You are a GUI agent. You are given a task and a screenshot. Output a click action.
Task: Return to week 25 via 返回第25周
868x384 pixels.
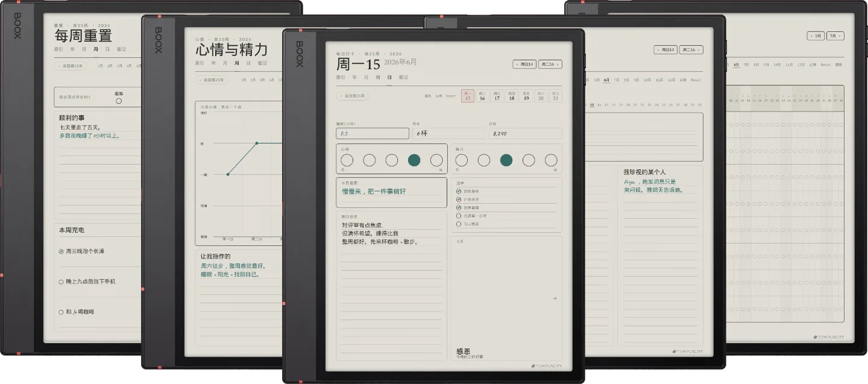(352, 96)
